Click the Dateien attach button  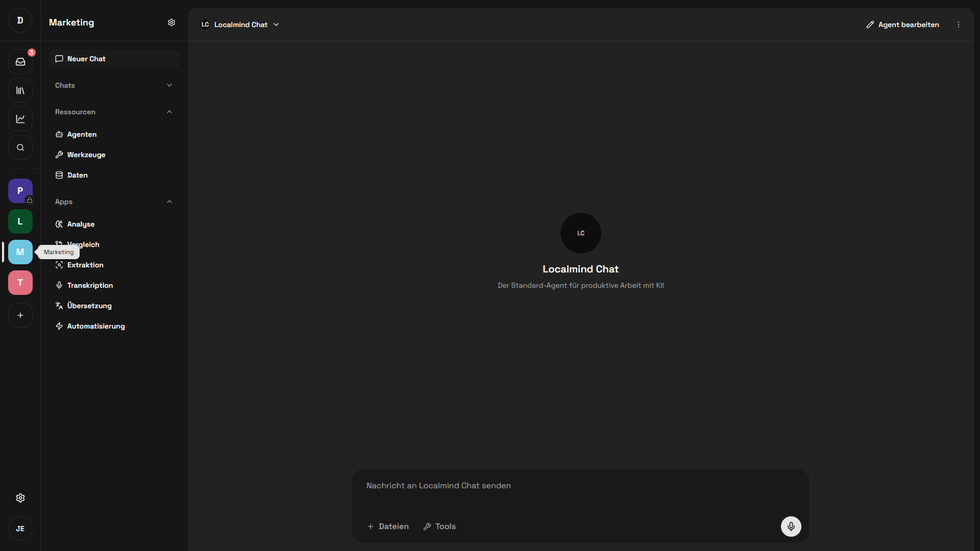388,526
